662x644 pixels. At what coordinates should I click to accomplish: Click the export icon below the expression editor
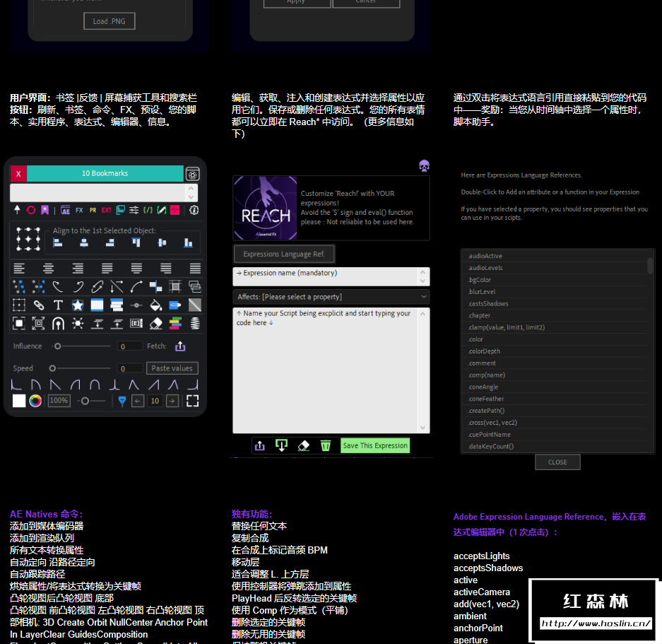[260, 445]
